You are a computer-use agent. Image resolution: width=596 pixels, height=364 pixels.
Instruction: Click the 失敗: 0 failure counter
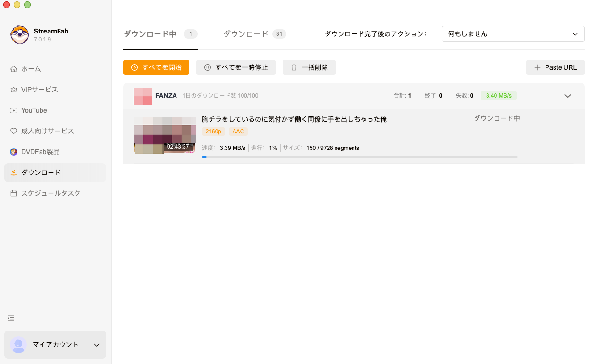tap(464, 96)
